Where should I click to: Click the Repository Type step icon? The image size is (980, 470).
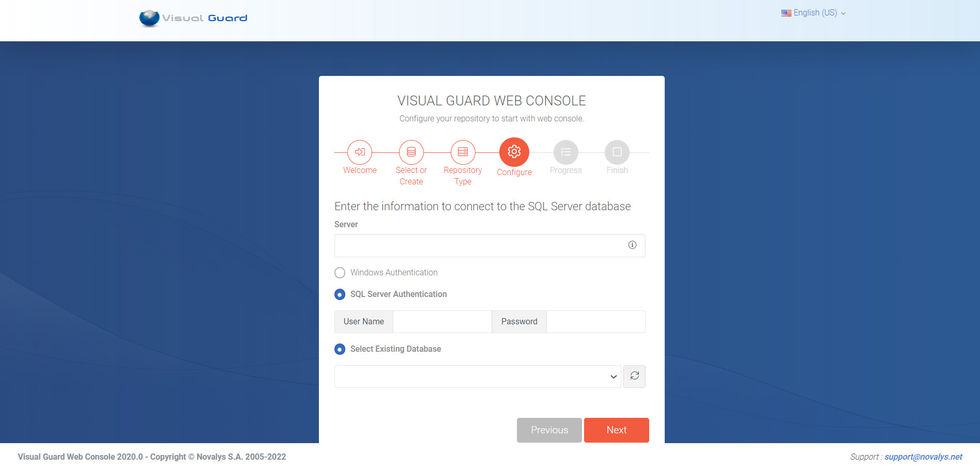[x=463, y=152]
